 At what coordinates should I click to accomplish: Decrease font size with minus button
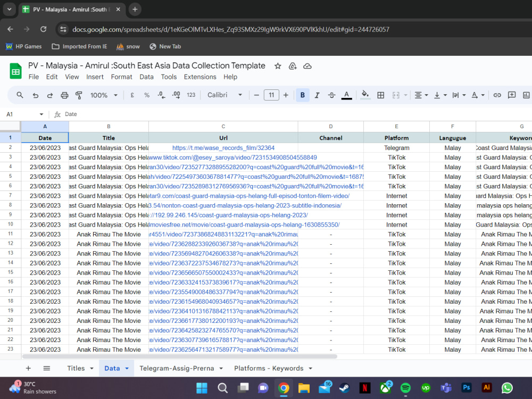click(256, 95)
